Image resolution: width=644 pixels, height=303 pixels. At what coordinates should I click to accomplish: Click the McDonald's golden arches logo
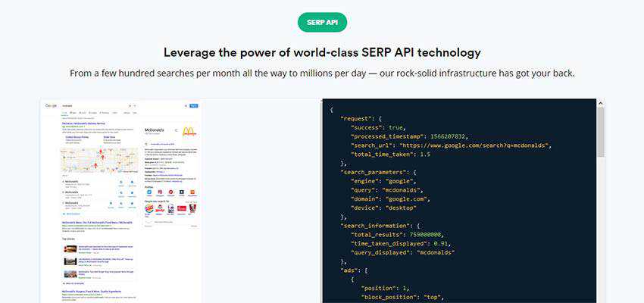coord(189,131)
